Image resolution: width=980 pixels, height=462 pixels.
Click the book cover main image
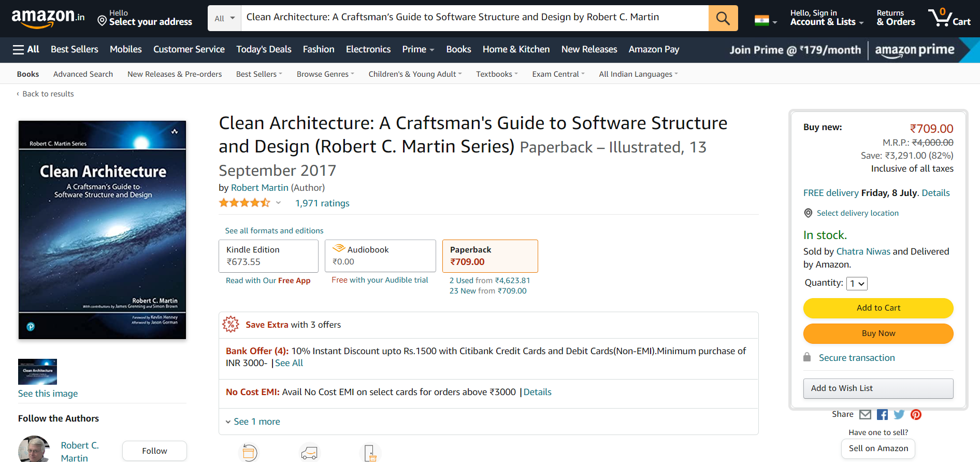coord(102,230)
